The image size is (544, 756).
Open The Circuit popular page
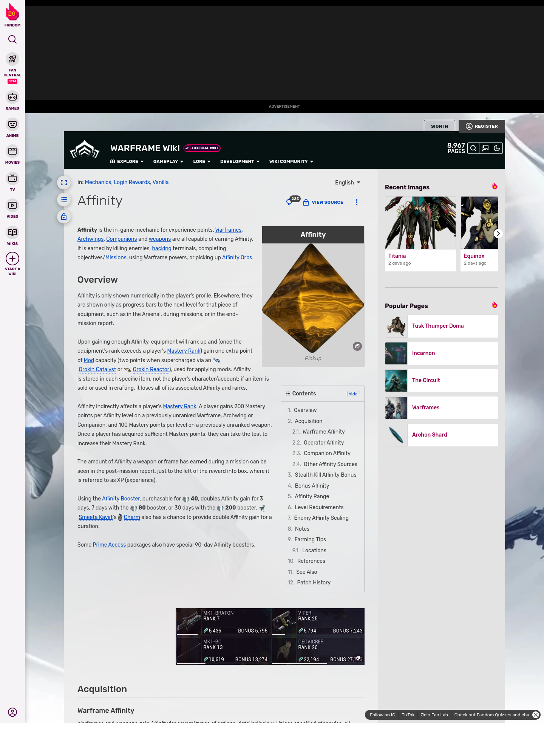point(442,381)
